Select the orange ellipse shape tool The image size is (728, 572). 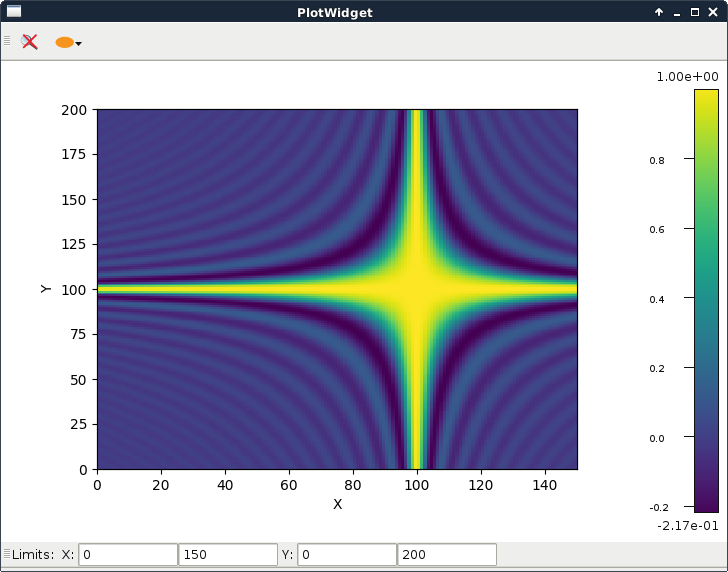pyautogui.click(x=64, y=42)
